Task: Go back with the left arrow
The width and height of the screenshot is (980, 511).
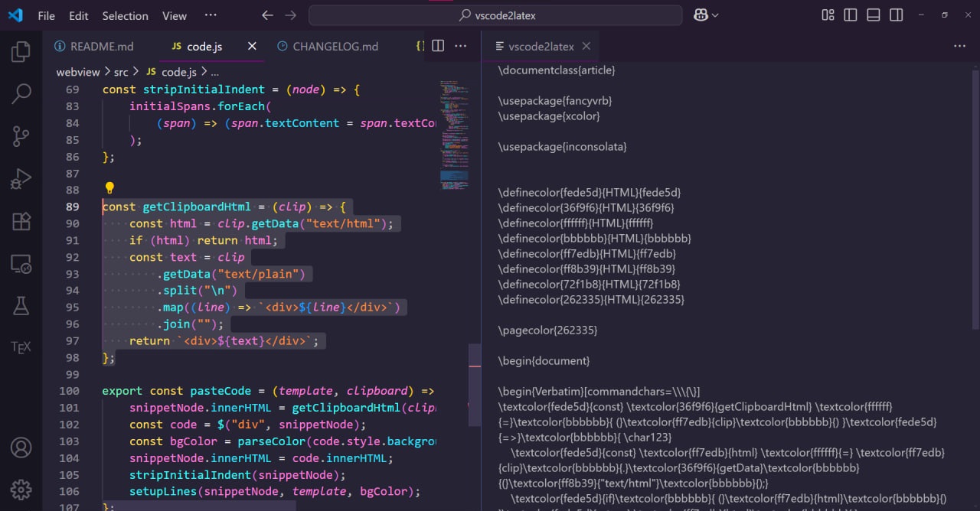Action: [267, 15]
